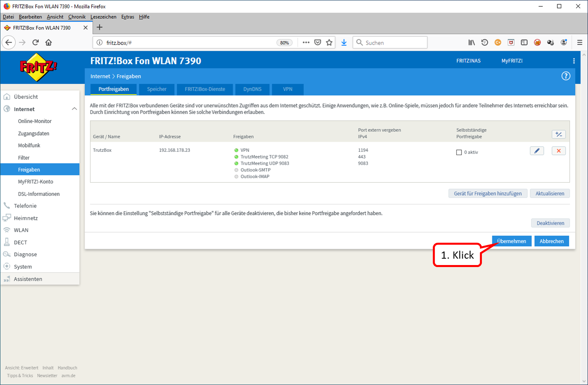Show site information for fritz.box
The width and height of the screenshot is (588, 385).
click(x=100, y=43)
